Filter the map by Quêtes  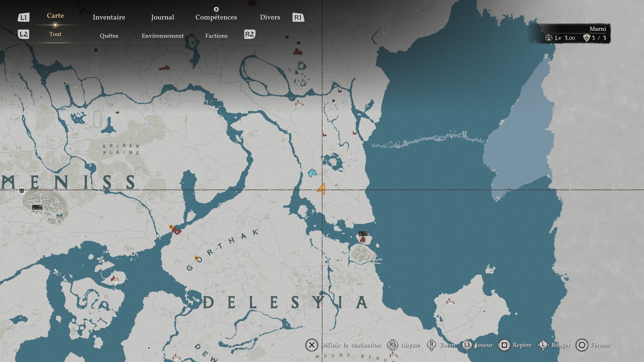pyautogui.click(x=109, y=36)
